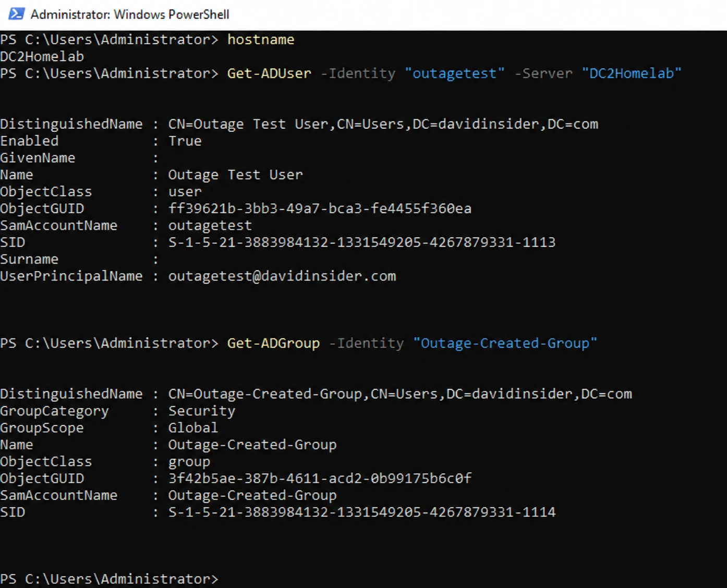Viewport: 727px width, 588px height.
Task: Click the user's SID ending in 1113
Action: click(x=362, y=242)
